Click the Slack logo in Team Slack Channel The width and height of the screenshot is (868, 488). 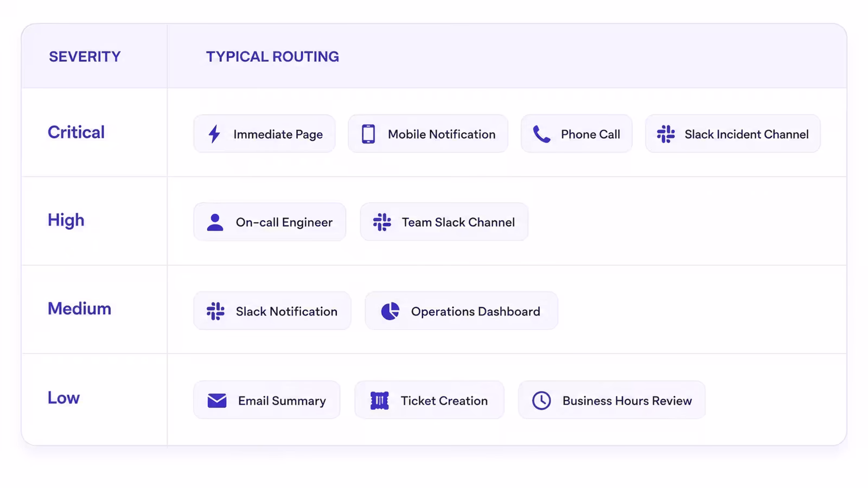coord(382,222)
